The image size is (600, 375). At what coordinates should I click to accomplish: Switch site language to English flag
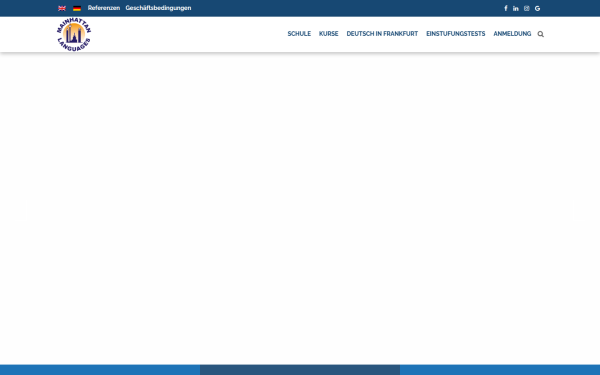[x=62, y=8]
